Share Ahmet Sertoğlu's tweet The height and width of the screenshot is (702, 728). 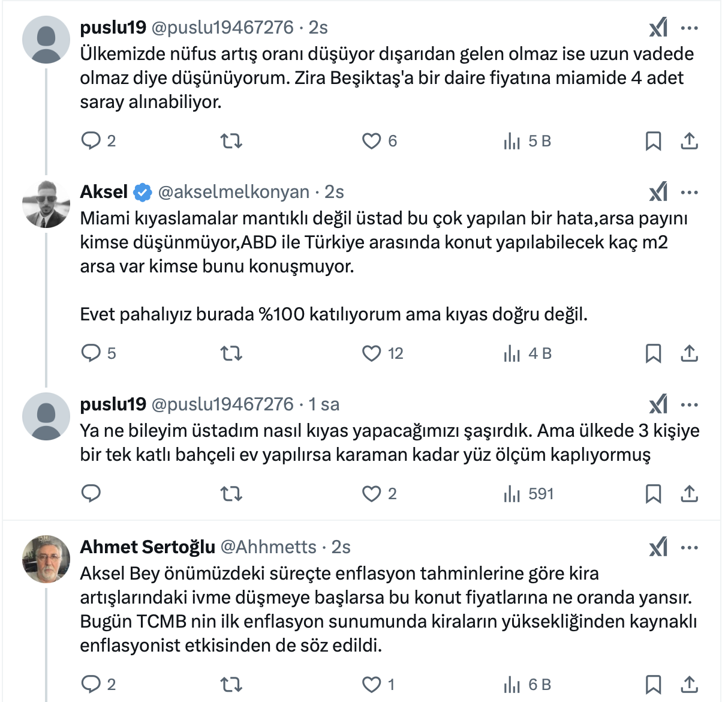coord(690,685)
